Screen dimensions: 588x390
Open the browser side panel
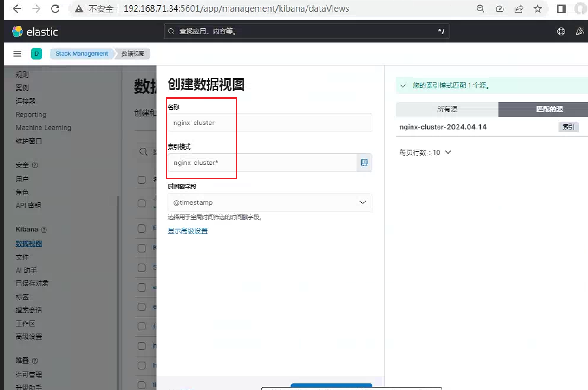click(x=561, y=9)
